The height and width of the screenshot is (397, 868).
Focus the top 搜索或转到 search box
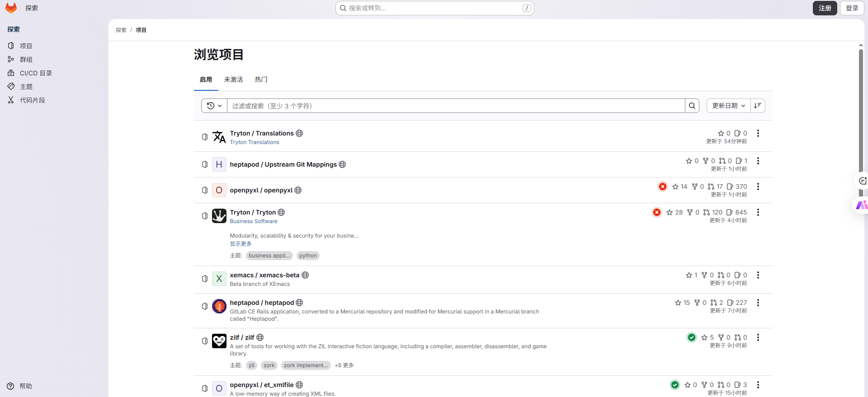click(x=435, y=8)
